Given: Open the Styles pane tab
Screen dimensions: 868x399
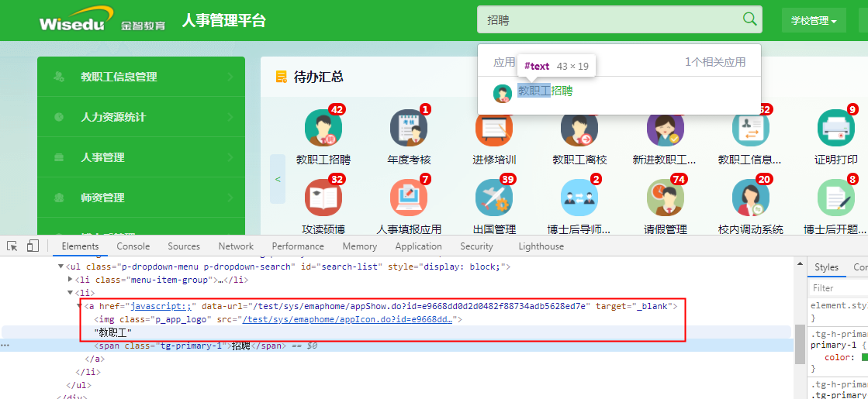Looking at the screenshot, I should [826, 267].
